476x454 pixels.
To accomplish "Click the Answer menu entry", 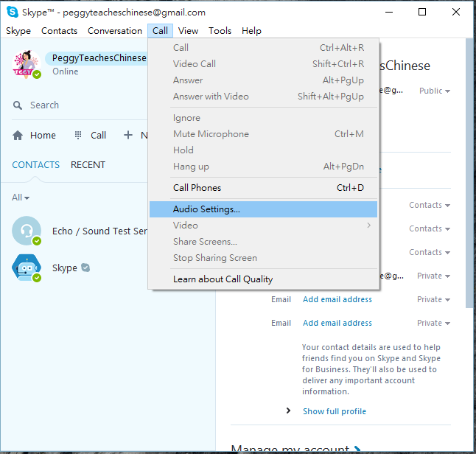I will 263,80.
